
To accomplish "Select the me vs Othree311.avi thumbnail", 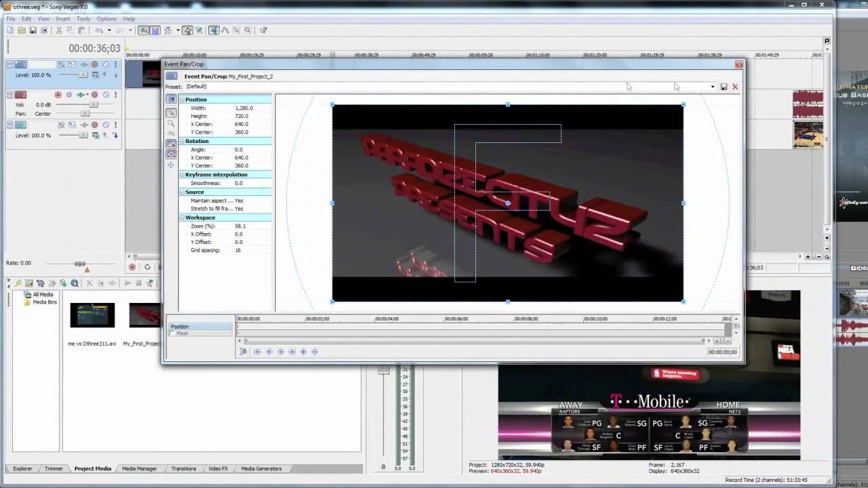I will pyautogui.click(x=92, y=315).
